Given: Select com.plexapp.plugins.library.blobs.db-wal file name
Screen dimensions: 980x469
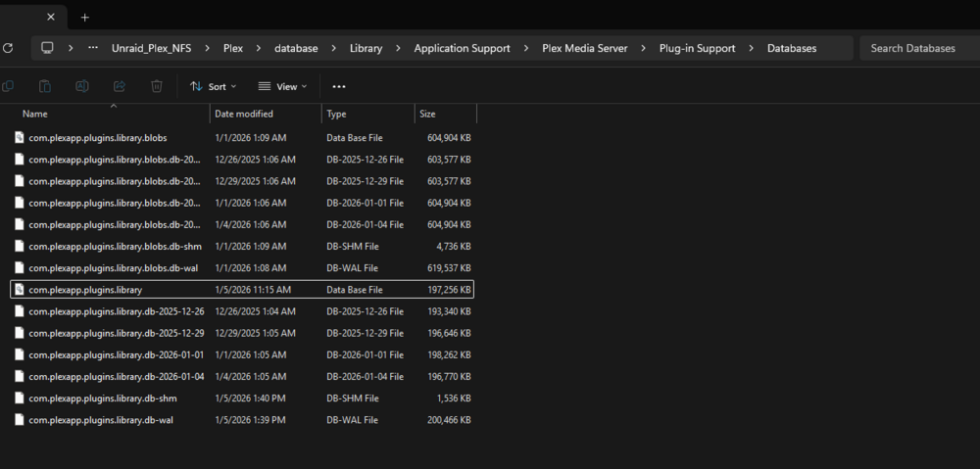Looking at the screenshot, I should coord(113,268).
